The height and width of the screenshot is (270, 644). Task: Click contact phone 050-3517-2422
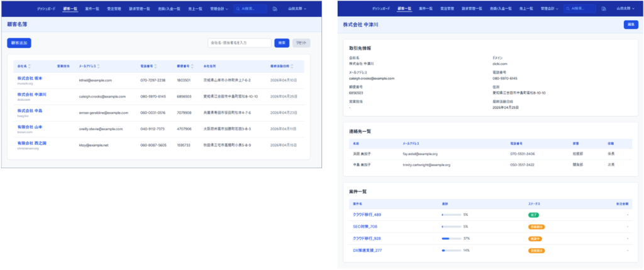(523, 165)
